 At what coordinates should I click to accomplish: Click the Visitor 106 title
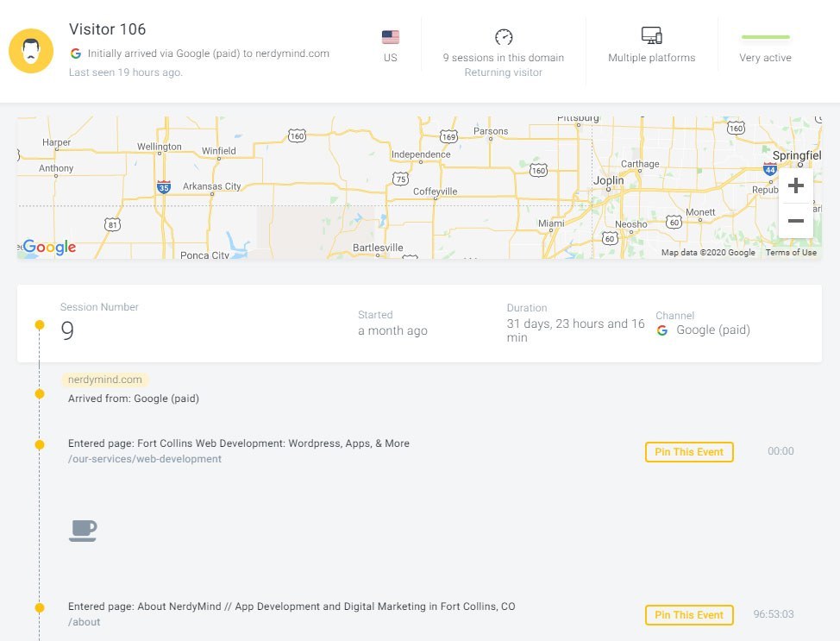pyautogui.click(x=107, y=29)
